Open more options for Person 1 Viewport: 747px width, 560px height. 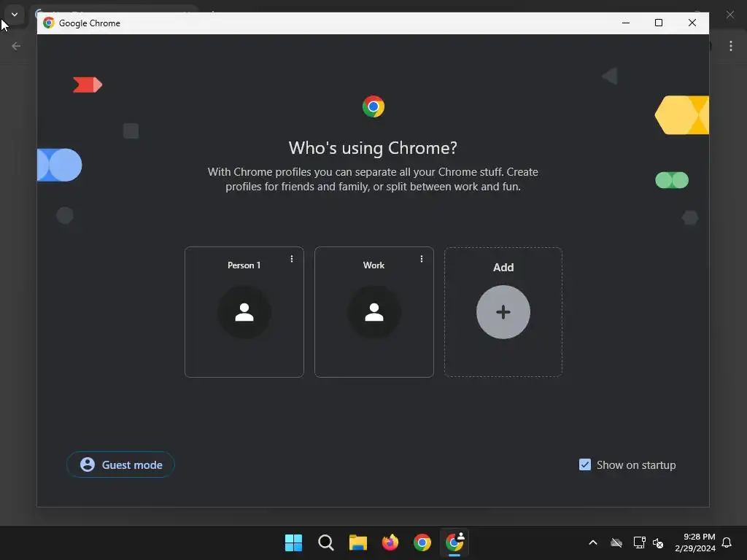point(292,259)
